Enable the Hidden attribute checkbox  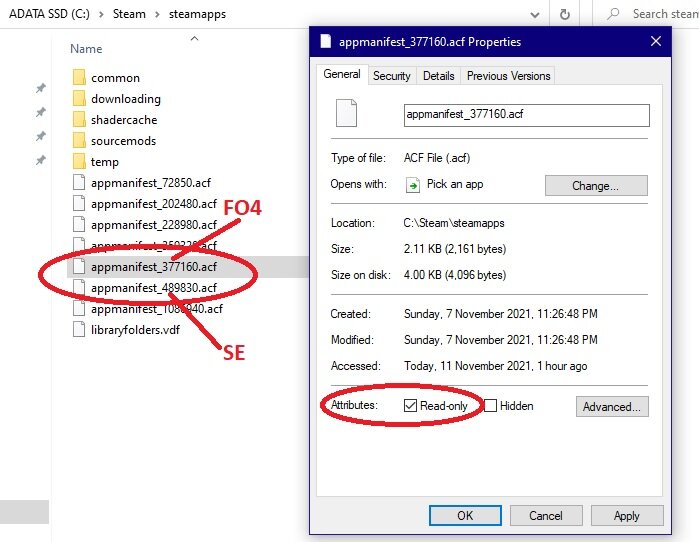(490, 405)
